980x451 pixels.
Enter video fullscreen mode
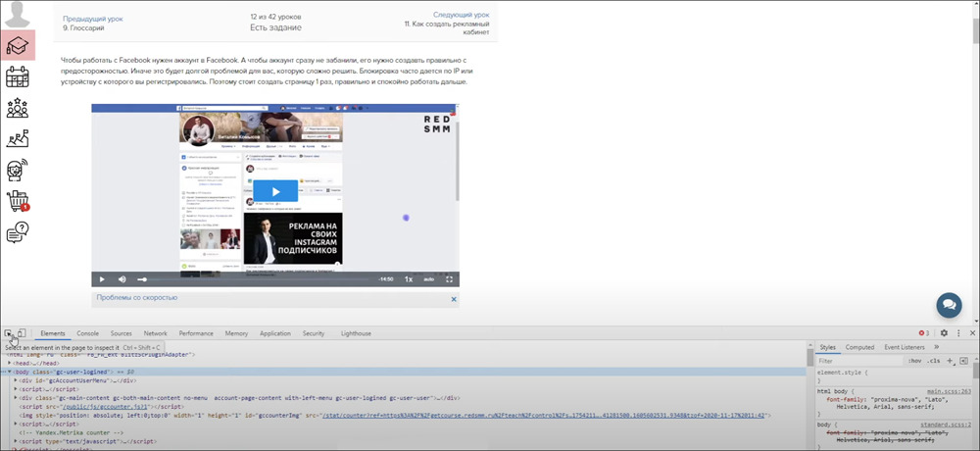tap(449, 279)
